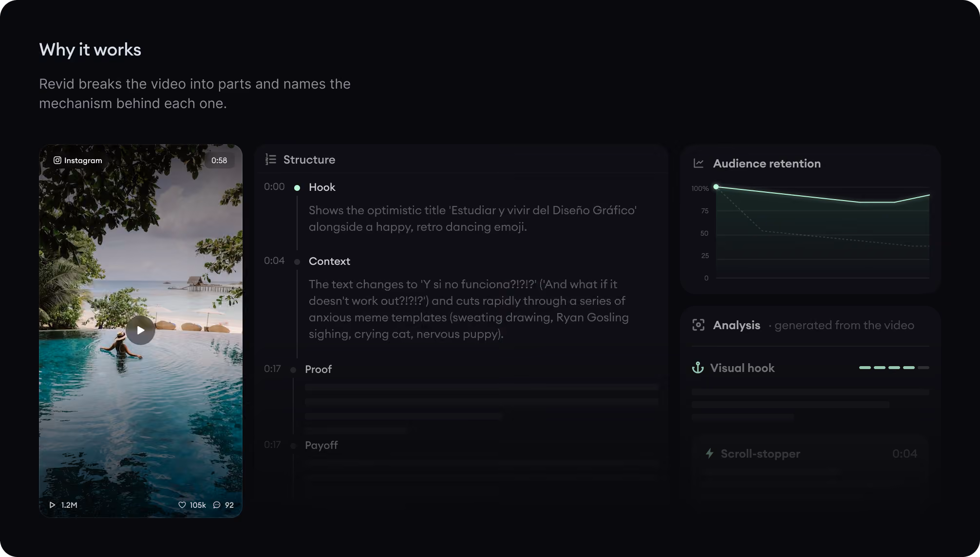Select the Context timeline marker dot
The image size is (980, 557).
pyautogui.click(x=297, y=262)
